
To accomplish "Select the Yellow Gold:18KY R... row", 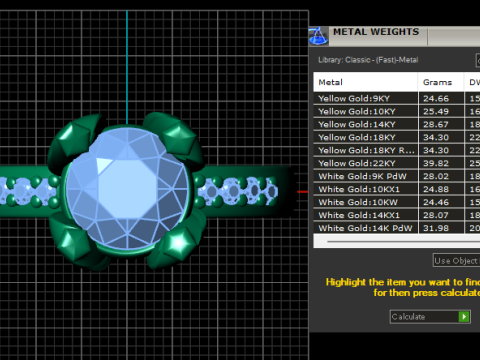I will tap(397, 151).
